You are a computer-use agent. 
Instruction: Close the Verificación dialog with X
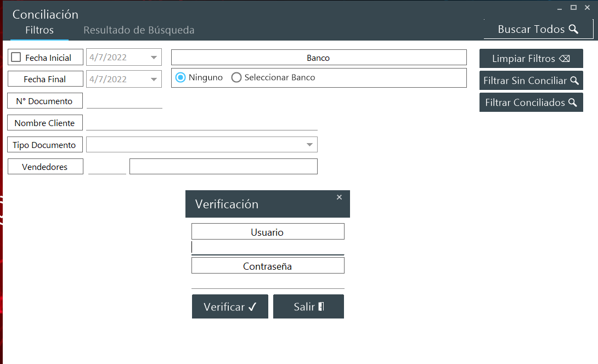click(x=339, y=197)
